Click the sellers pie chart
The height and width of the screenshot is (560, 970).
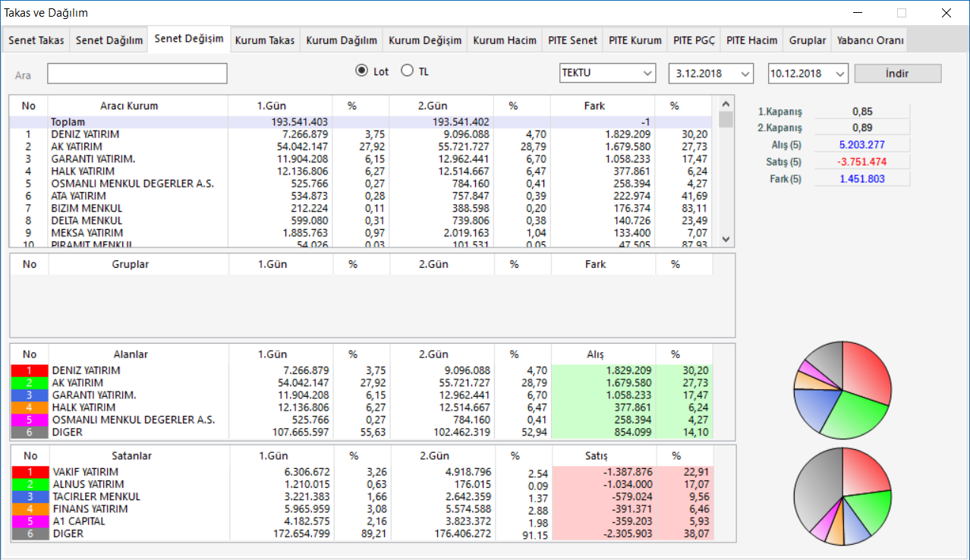point(842,497)
